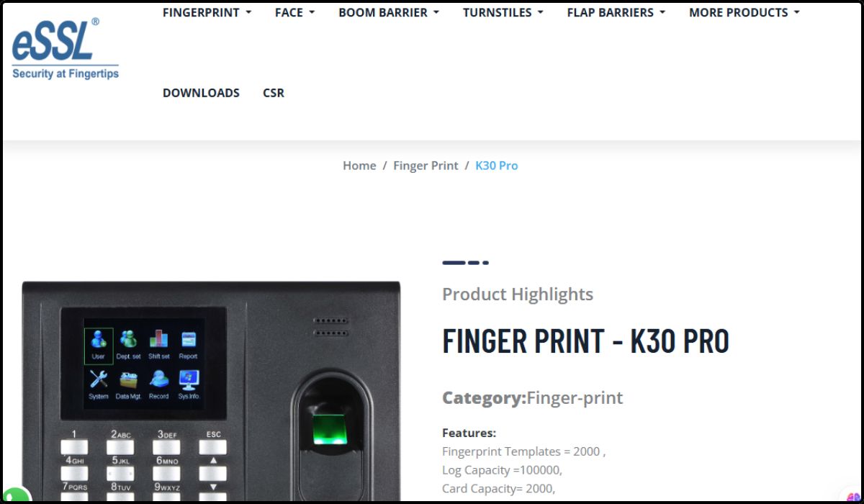Open the CSR menu item
Screen dimensions: 864x504
pyautogui.click(x=274, y=93)
